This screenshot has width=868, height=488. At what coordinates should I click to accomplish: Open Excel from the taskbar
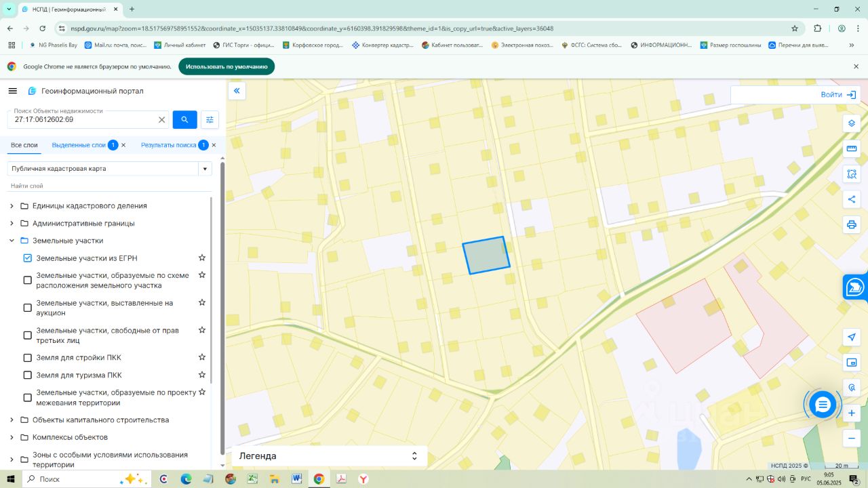pos(252,479)
